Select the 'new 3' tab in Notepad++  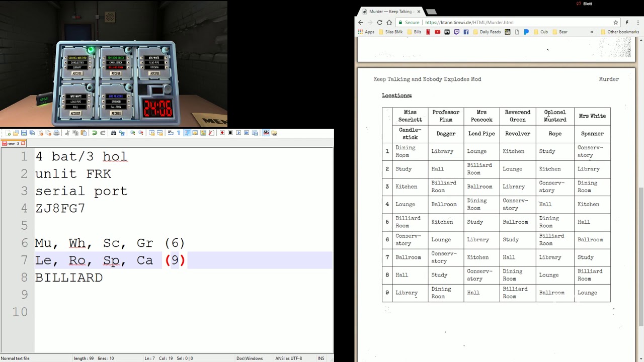click(13, 143)
